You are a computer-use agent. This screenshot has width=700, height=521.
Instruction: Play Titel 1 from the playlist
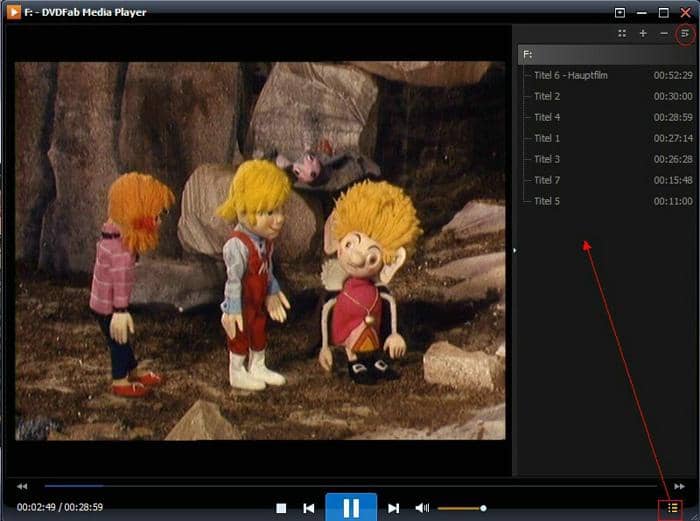608,138
